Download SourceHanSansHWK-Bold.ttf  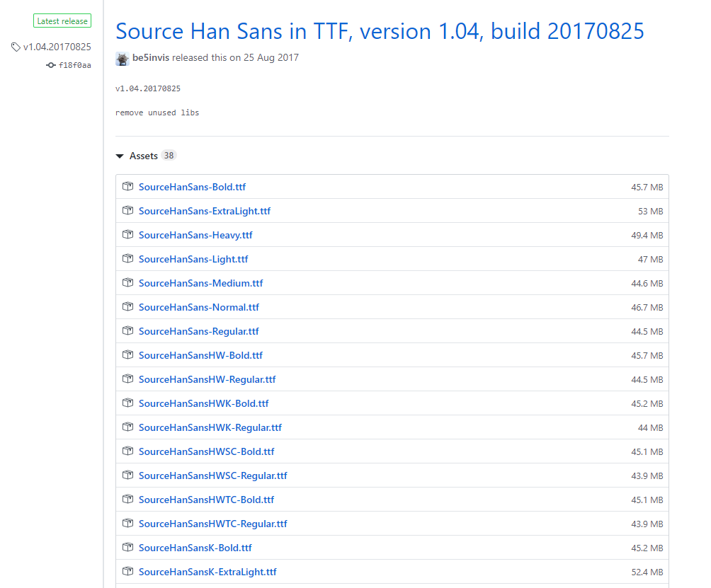[x=203, y=403]
